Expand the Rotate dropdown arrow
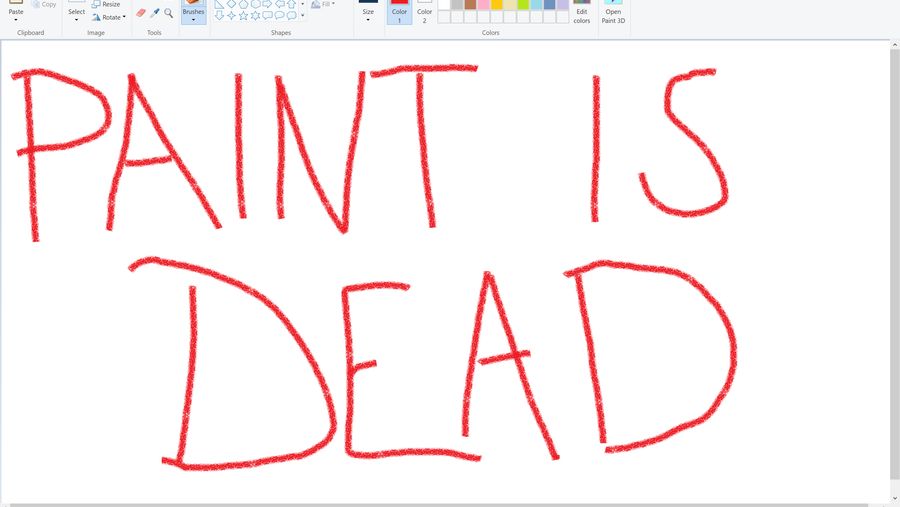Viewport: 900px width, 507px height. pos(124,17)
